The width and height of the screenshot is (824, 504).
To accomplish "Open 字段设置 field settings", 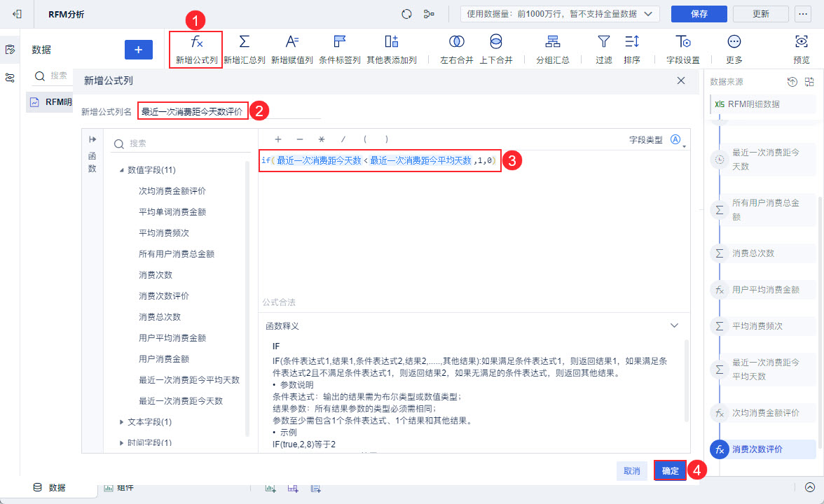I will [683, 42].
